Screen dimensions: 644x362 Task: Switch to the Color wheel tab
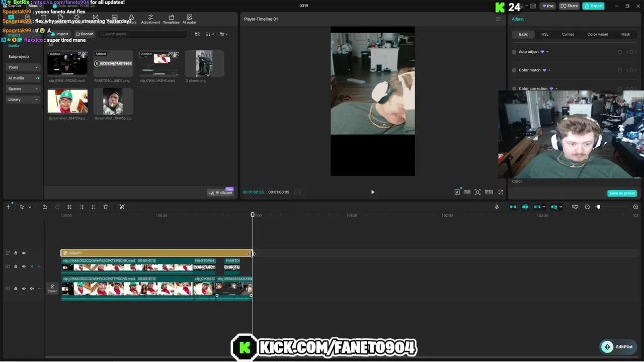pos(597,34)
